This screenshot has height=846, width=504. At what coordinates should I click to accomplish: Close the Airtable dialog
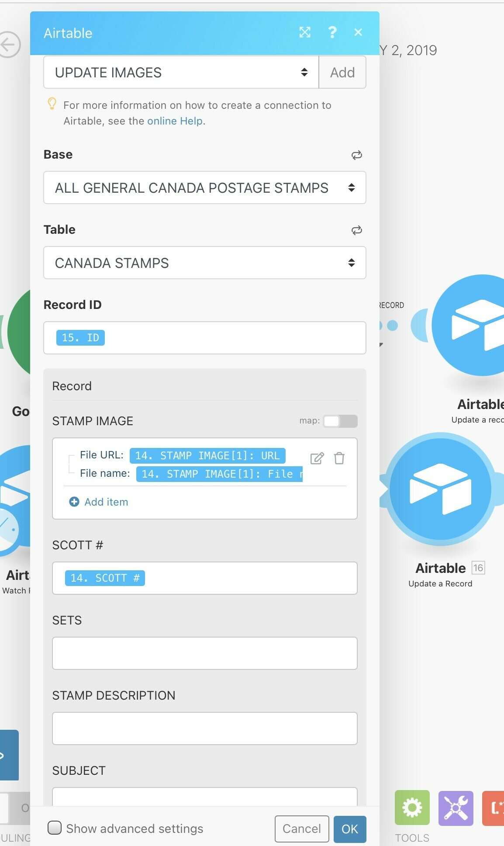359,32
